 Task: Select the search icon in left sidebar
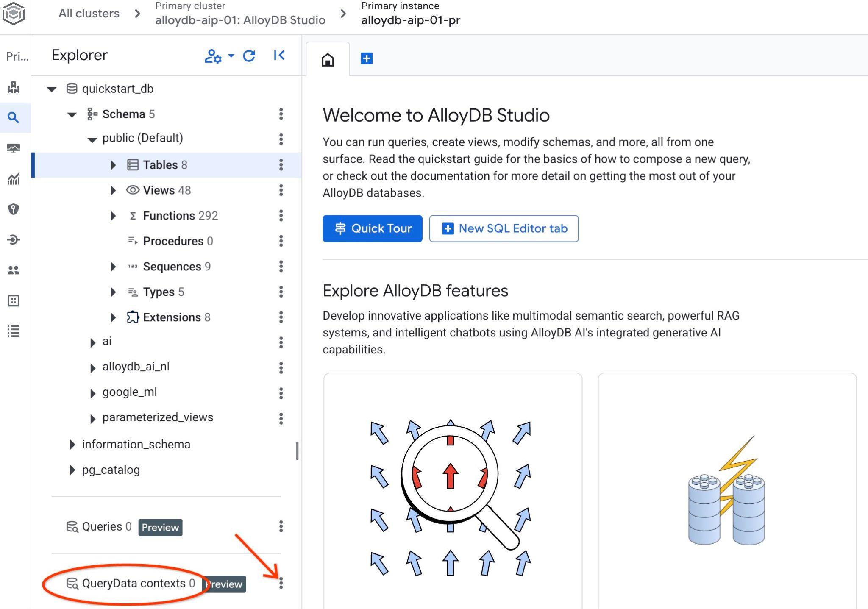tap(14, 117)
